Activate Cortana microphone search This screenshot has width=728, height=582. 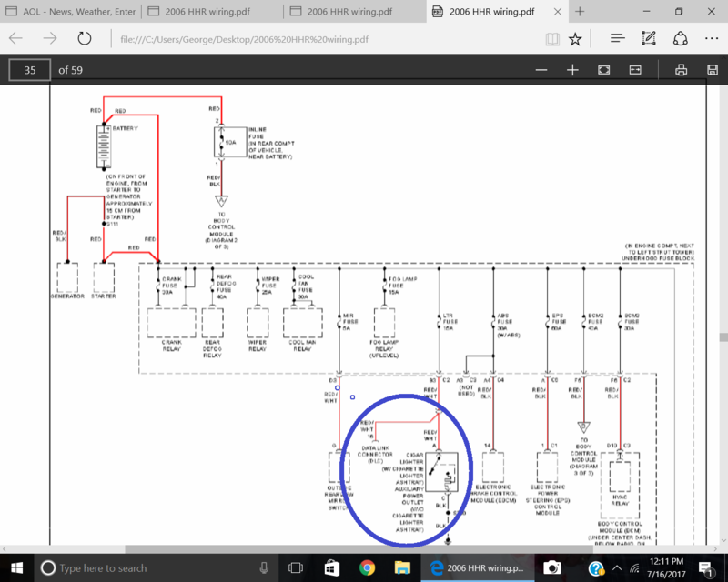click(x=263, y=568)
